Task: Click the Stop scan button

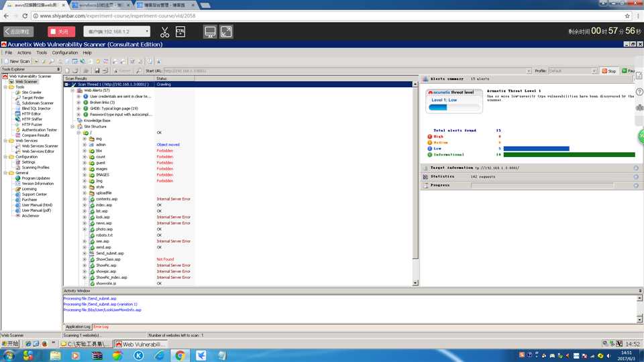Action: click(609, 71)
